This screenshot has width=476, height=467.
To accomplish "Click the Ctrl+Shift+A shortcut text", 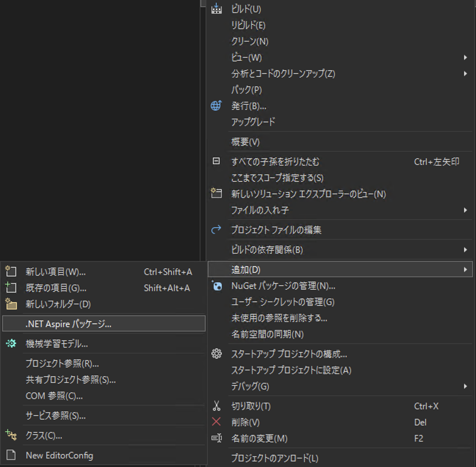I will point(168,272).
